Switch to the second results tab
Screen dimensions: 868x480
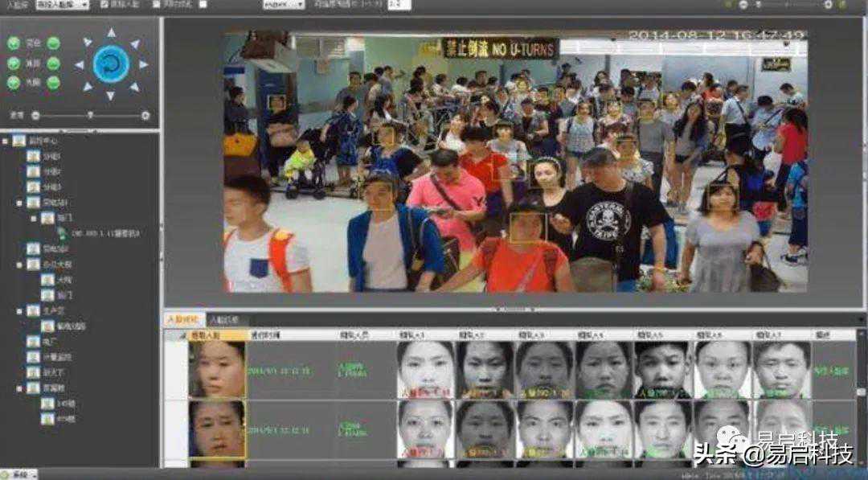click(223, 320)
